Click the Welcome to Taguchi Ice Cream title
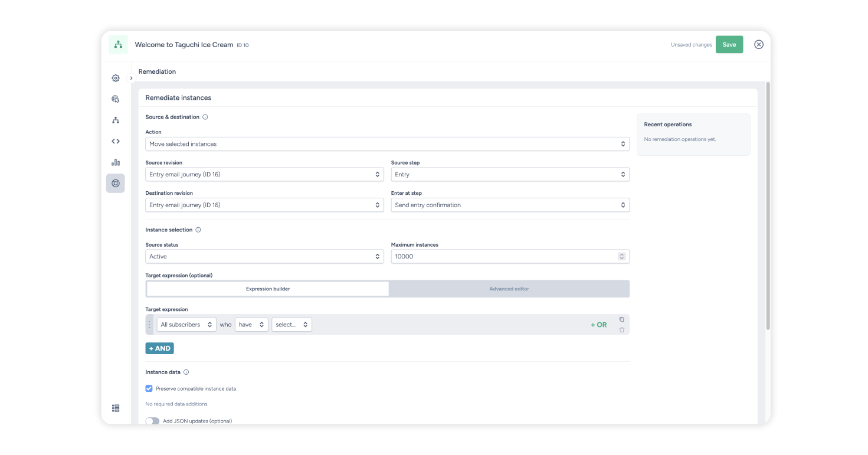 click(184, 45)
